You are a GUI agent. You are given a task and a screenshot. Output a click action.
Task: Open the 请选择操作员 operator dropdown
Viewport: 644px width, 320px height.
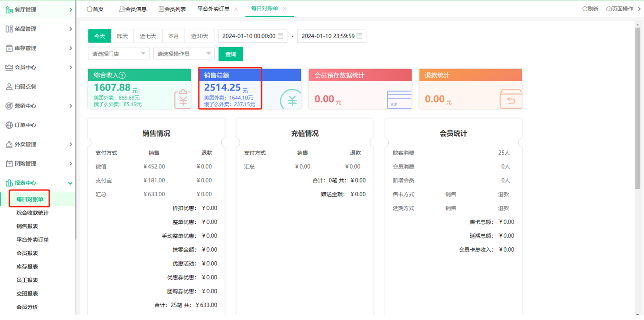(183, 53)
